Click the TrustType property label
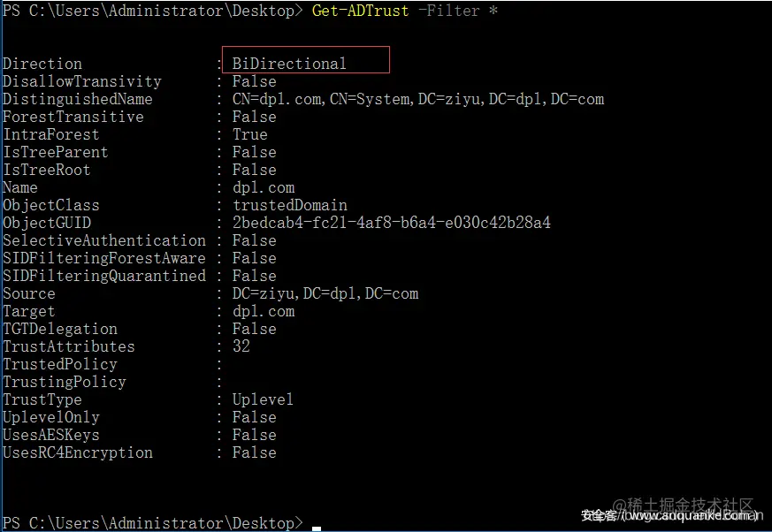Viewport: 772px width, 532px height. (x=42, y=399)
